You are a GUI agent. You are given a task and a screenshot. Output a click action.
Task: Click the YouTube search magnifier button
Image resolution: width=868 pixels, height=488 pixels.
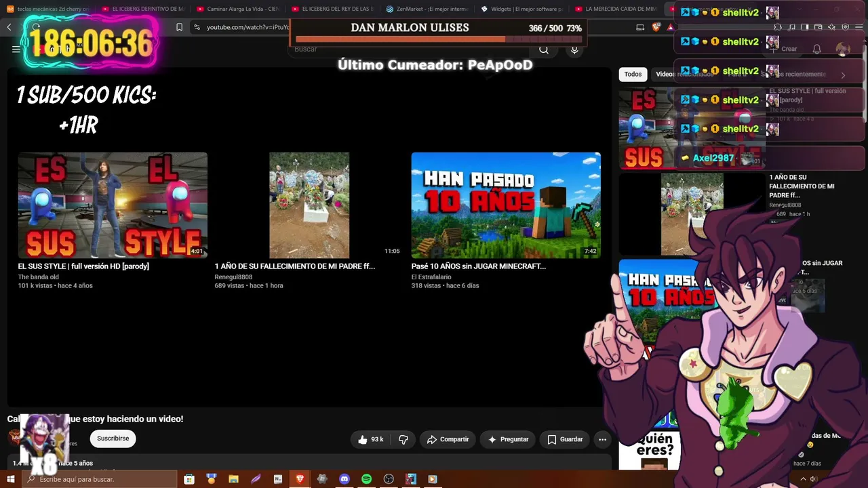(x=544, y=49)
